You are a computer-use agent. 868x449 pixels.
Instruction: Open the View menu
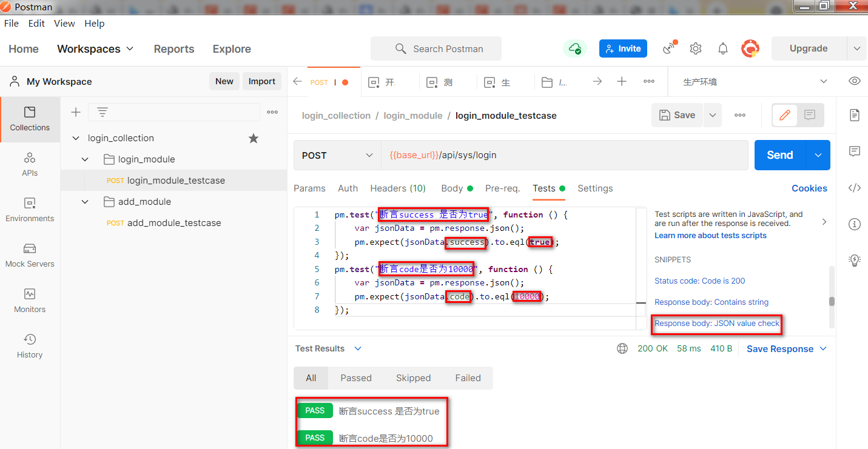click(x=64, y=23)
